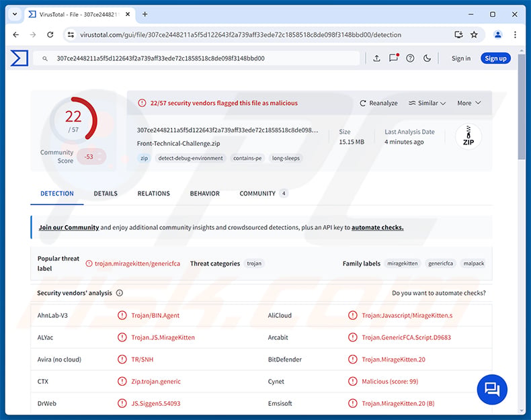The width and height of the screenshot is (531, 420).
Task: Click the automate checks link
Action: pyautogui.click(x=377, y=227)
